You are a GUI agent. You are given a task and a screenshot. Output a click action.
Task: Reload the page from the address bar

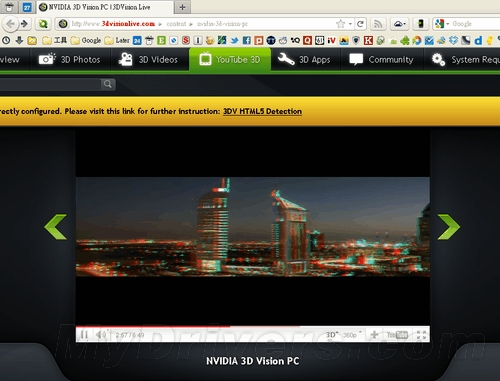click(x=360, y=24)
